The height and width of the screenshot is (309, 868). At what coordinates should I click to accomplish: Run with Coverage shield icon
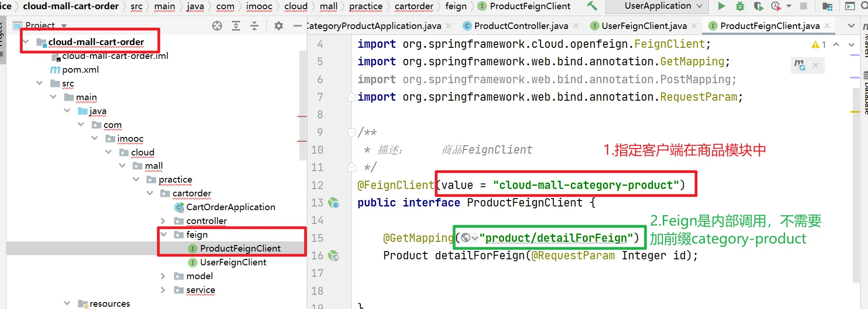point(758,6)
